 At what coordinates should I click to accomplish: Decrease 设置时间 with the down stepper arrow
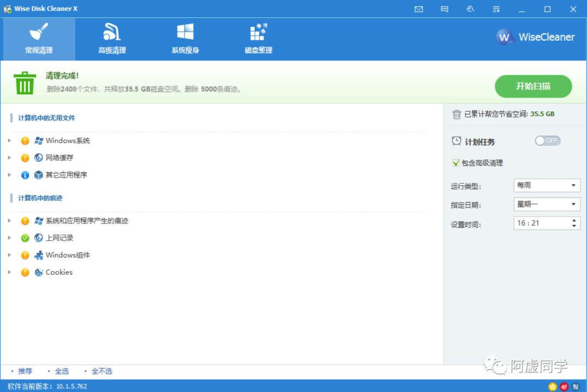coord(574,226)
